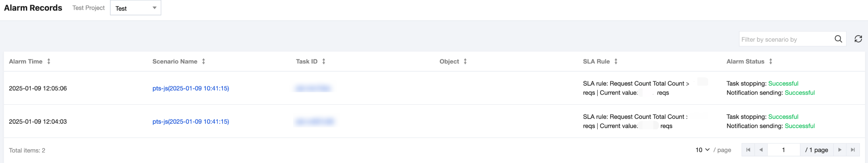Go to first page of records
The height and width of the screenshot is (163, 868).
748,150
